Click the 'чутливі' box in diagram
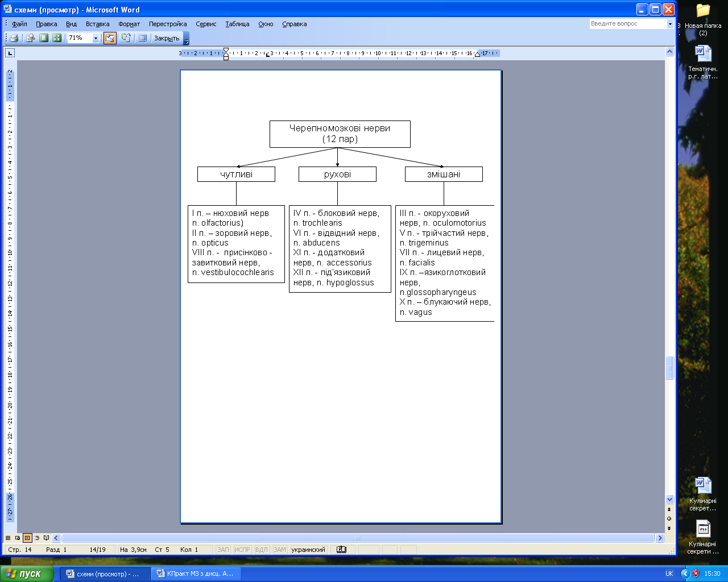Viewport: 728px width, 582px height. pyautogui.click(x=236, y=174)
